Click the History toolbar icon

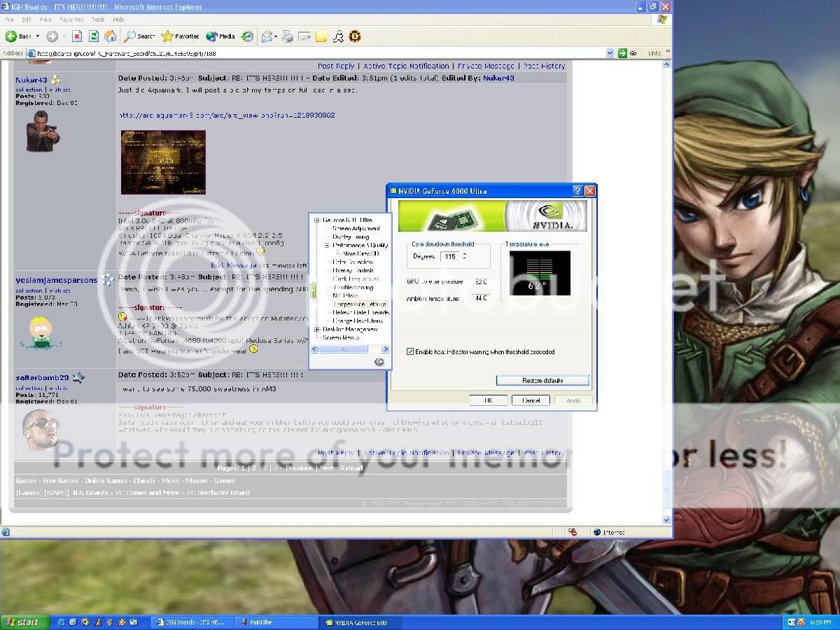tap(247, 36)
